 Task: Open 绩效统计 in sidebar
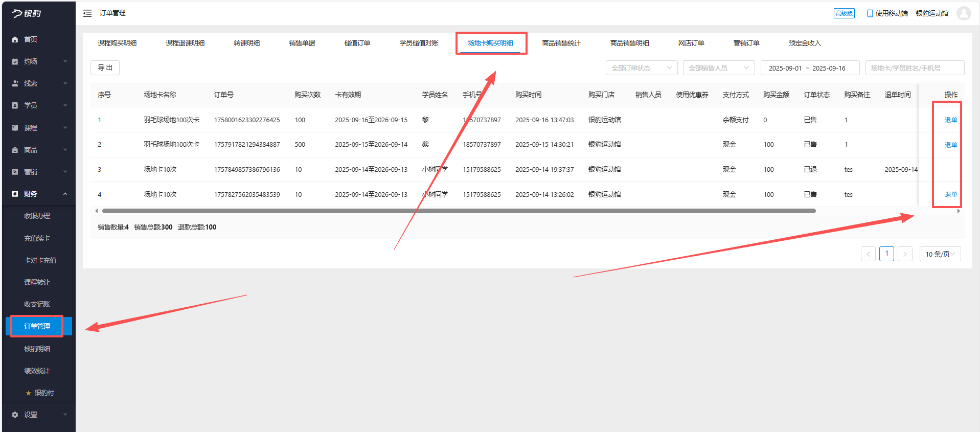click(x=37, y=371)
